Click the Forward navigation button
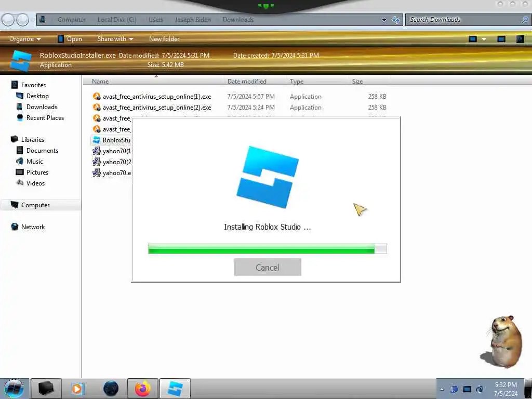This screenshot has height=399, width=532. pos(22,20)
